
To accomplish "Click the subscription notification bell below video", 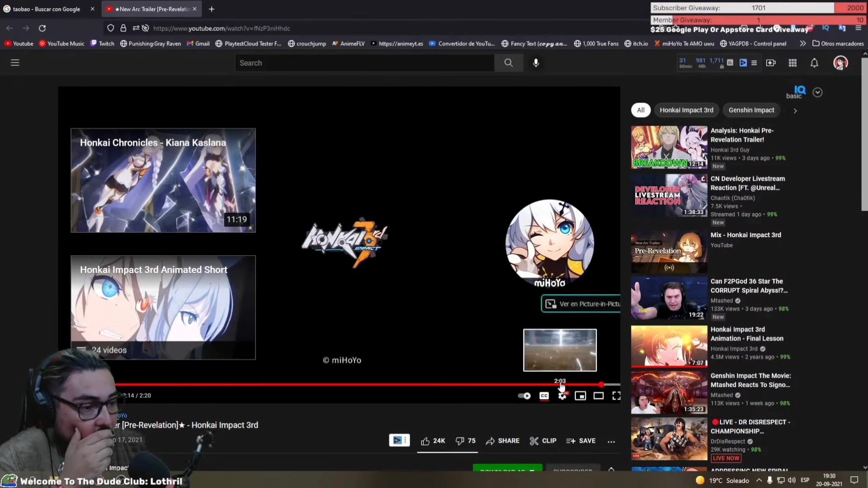I will [611, 469].
